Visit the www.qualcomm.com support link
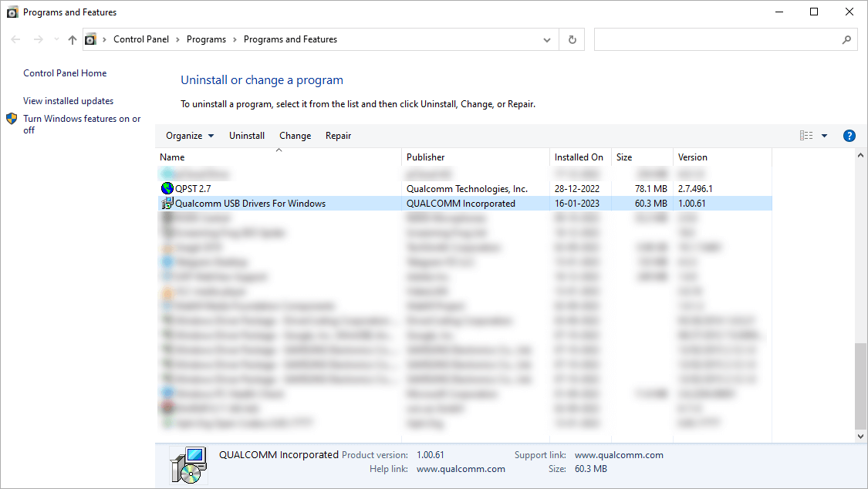Viewport: 868px width, 489px height. point(619,455)
